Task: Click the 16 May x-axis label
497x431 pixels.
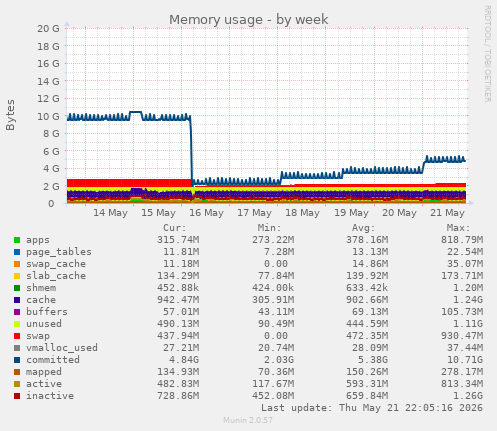Action: coord(206,213)
